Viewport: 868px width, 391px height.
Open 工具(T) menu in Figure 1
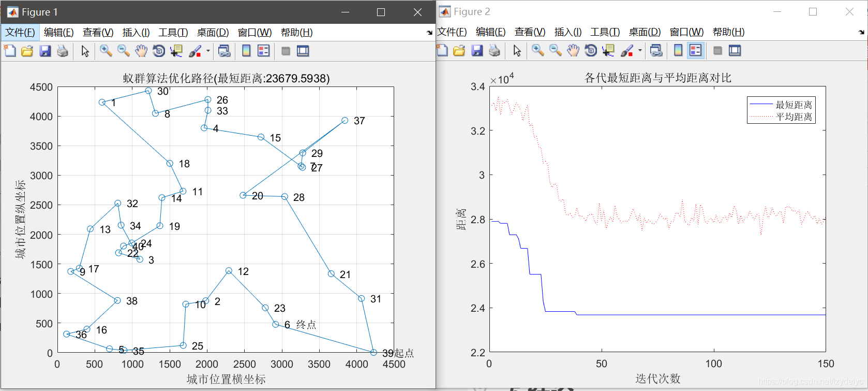[173, 32]
